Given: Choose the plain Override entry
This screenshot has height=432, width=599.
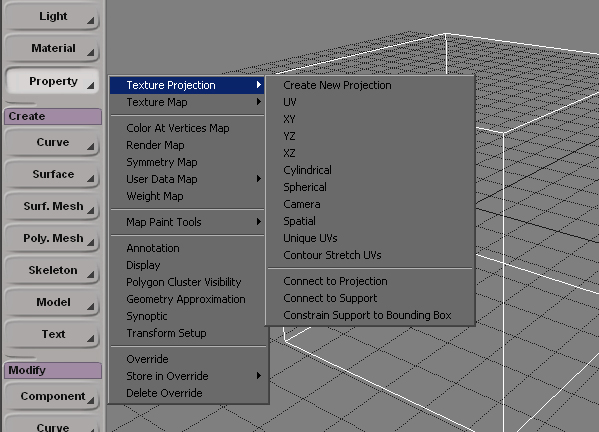Looking at the screenshot, I should point(189,359).
